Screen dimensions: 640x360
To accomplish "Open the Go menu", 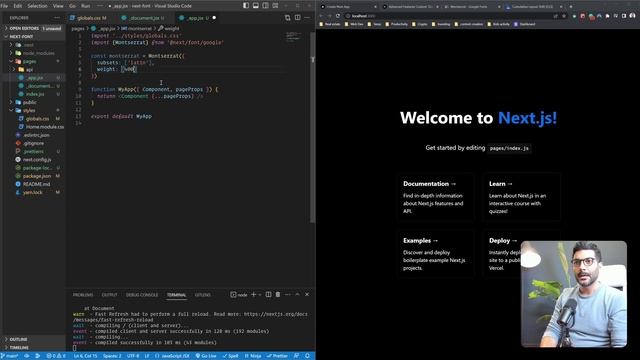I will [72, 6].
